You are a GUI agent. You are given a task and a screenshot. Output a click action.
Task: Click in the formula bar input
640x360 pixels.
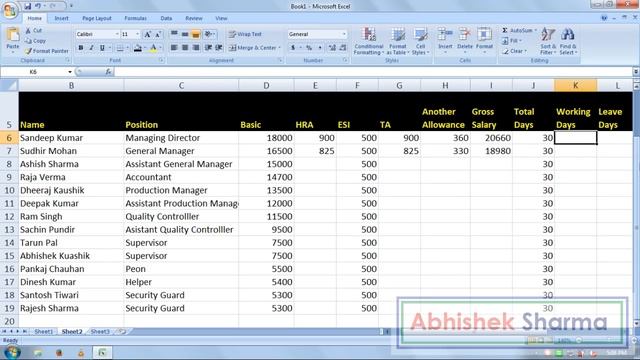[x=373, y=72]
